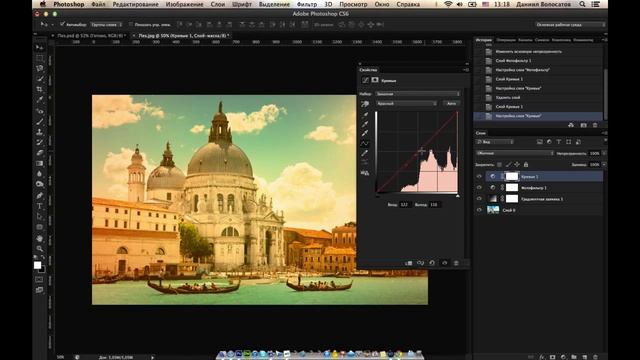Choose edit points curve mode in Curves

pyautogui.click(x=365, y=143)
